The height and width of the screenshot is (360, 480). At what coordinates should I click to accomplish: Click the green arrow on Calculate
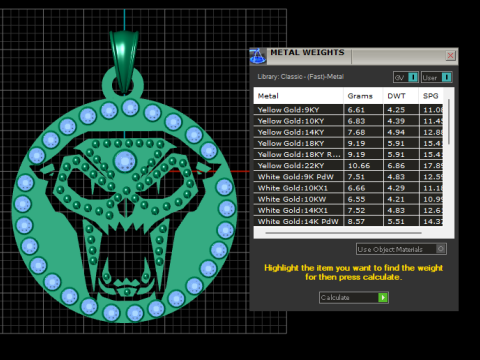[383, 297]
